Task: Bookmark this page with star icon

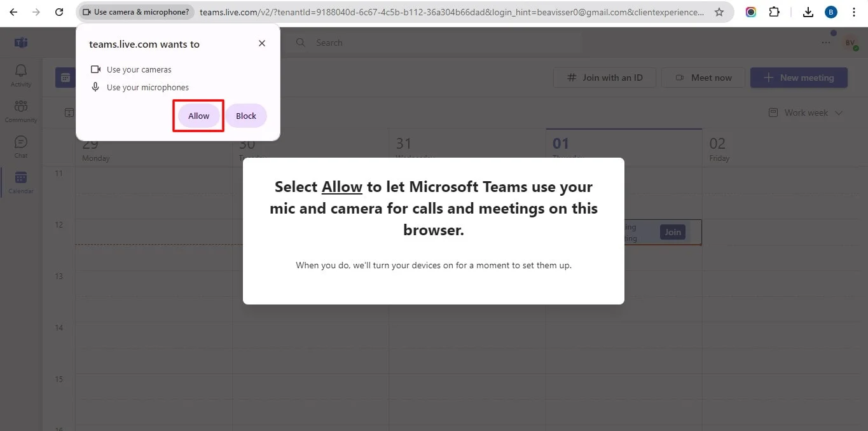Action: (719, 12)
